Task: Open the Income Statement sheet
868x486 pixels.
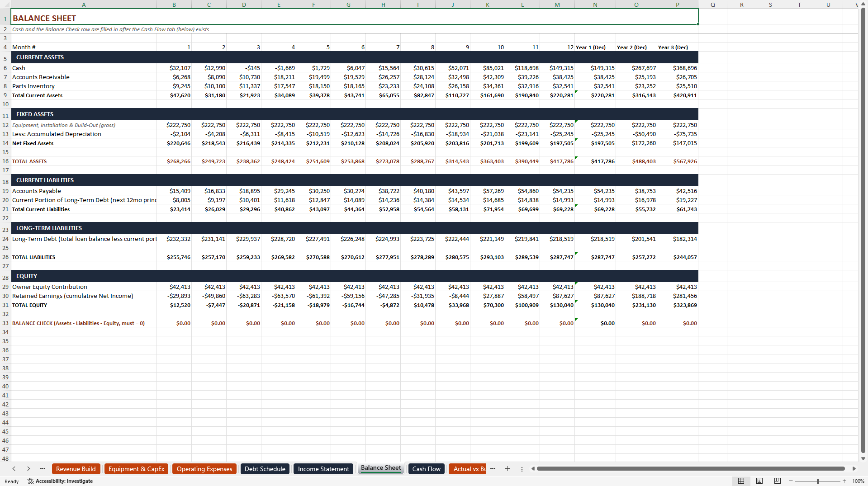Action: pyautogui.click(x=323, y=469)
